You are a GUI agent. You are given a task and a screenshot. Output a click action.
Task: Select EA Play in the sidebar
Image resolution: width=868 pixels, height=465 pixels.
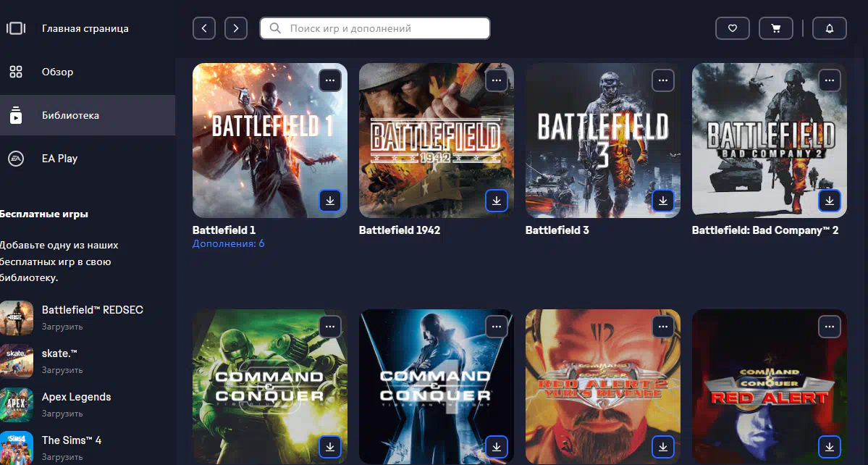(x=59, y=159)
